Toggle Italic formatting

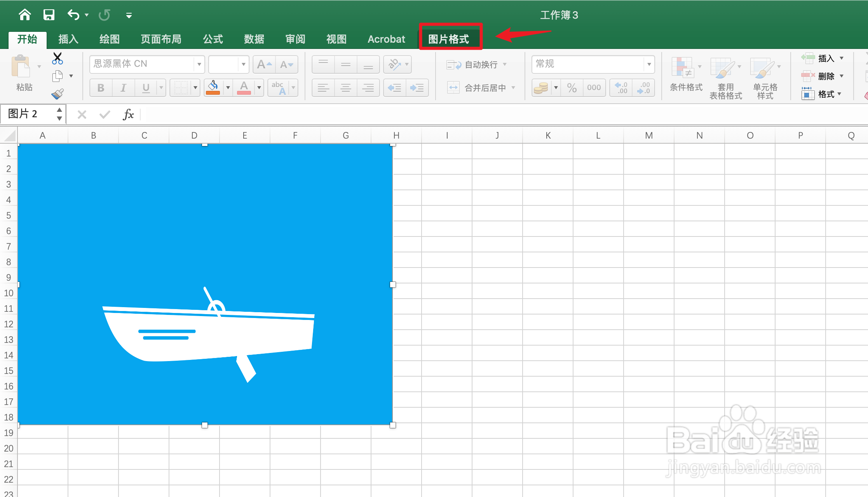coord(123,88)
